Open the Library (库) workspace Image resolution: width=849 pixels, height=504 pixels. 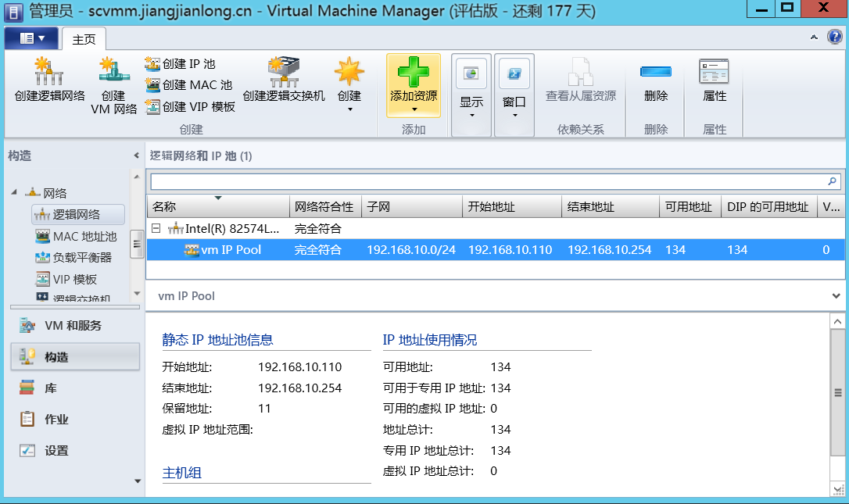coord(75,388)
